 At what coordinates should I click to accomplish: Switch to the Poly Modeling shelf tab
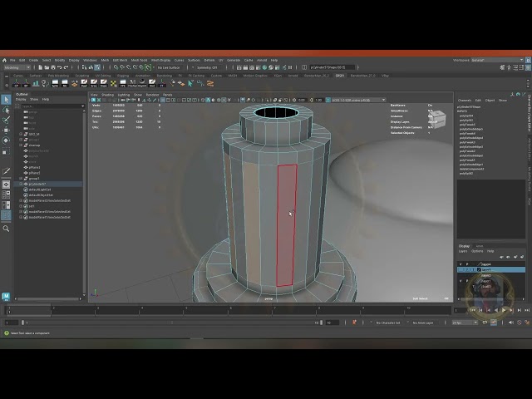(58, 76)
